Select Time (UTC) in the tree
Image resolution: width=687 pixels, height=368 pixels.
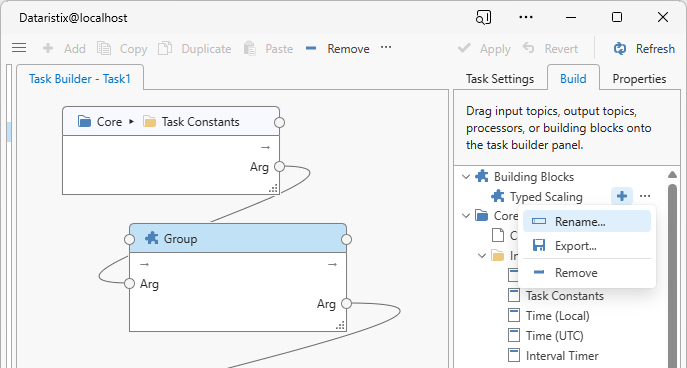pos(555,336)
